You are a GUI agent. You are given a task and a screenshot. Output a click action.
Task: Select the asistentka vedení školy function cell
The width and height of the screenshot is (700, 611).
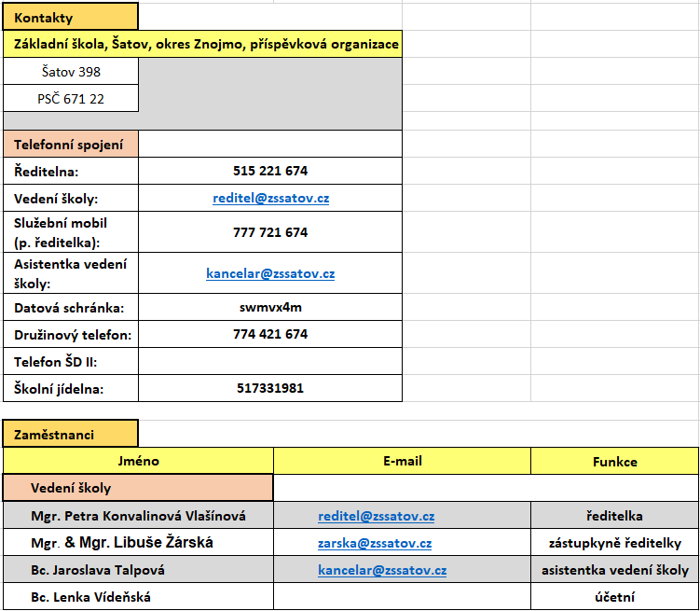pyautogui.click(x=615, y=570)
